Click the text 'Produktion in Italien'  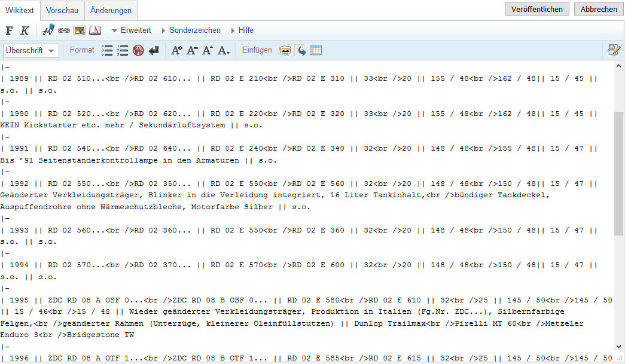(361, 311)
